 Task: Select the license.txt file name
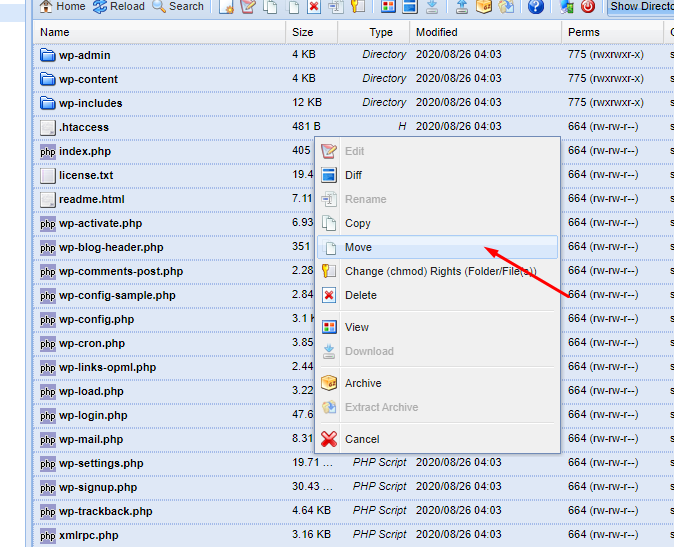pyautogui.click(x=86, y=175)
